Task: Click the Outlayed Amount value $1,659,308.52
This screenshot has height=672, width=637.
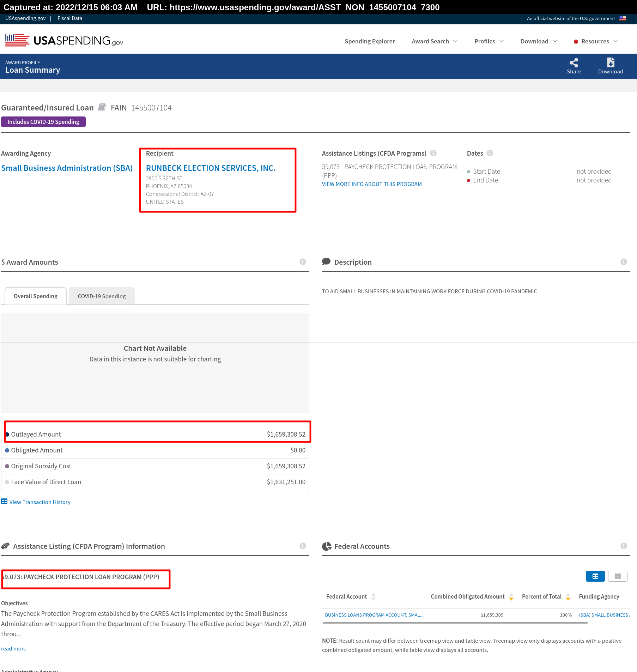Action: [x=286, y=434]
